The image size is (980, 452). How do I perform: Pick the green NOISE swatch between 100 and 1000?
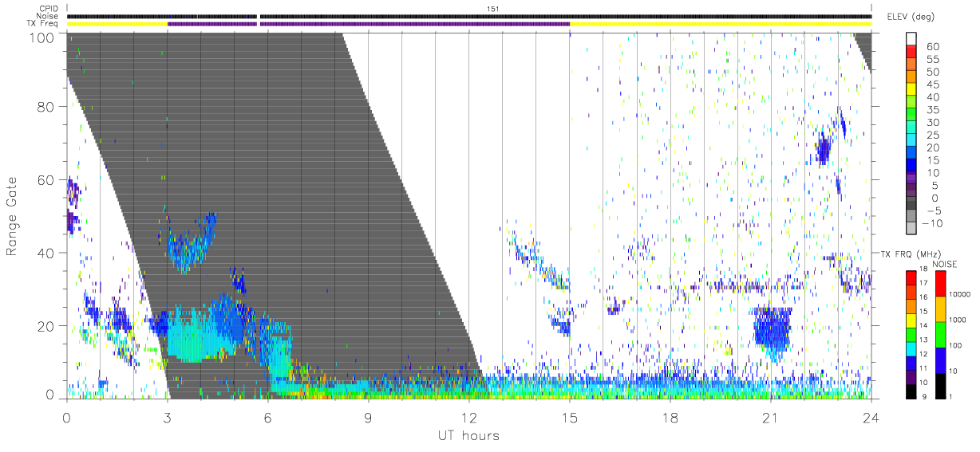tap(940, 335)
